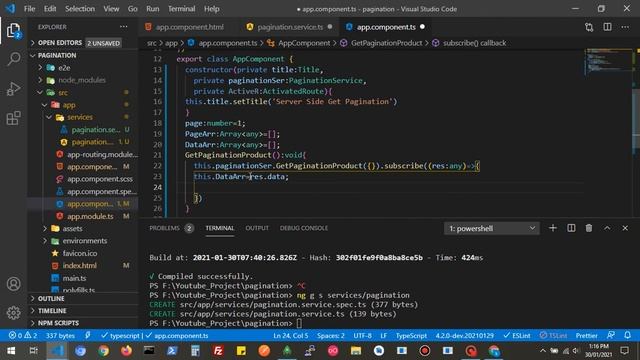Image resolution: width=640 pixels, height=360 pixels.
Task: Open Windows action center notifications
Action: click(x=624, y=351)
